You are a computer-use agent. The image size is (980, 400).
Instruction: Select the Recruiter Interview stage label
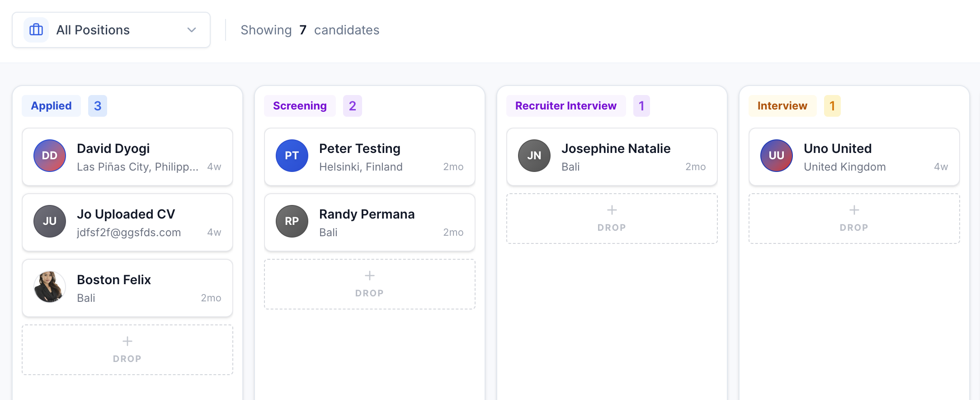pyautogui.click(x=566, y=106)
